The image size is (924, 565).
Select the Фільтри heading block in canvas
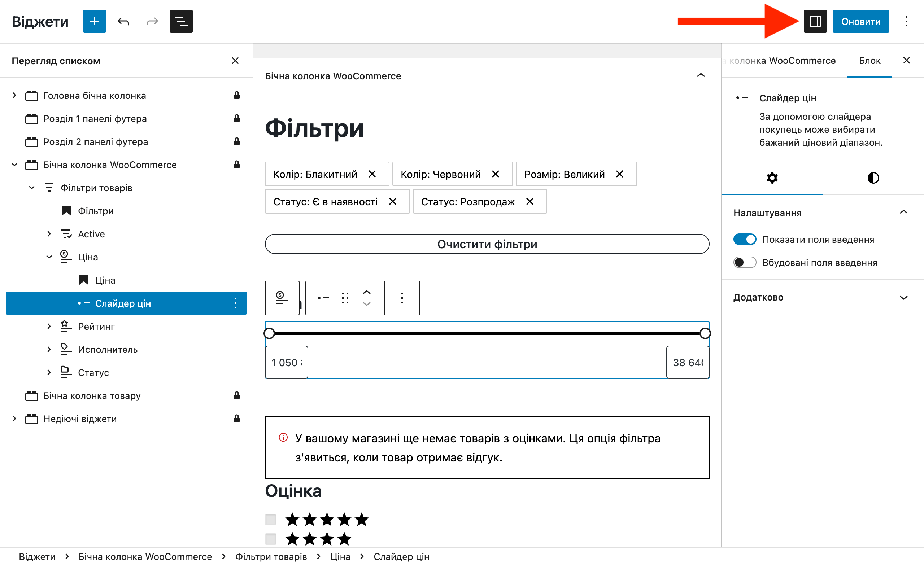pyautogui.click(x=314, y=128)
